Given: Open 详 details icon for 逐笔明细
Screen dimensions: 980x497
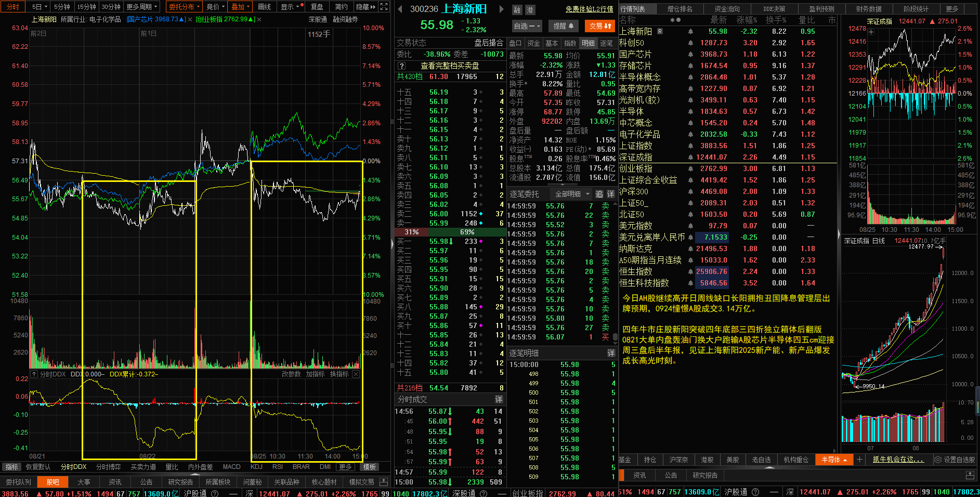Looking at the screenshot, I should click(x=611, y=353).
